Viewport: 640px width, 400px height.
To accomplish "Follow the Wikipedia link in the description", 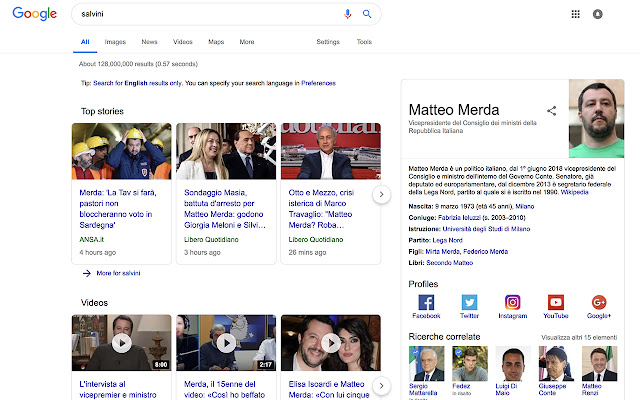I will click(x=574, y=192).
